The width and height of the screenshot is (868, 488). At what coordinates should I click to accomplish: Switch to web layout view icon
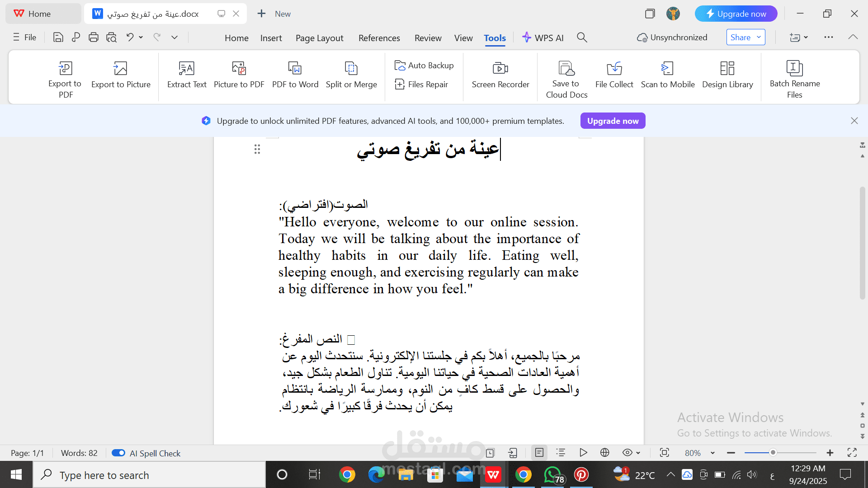pos(604,453)
